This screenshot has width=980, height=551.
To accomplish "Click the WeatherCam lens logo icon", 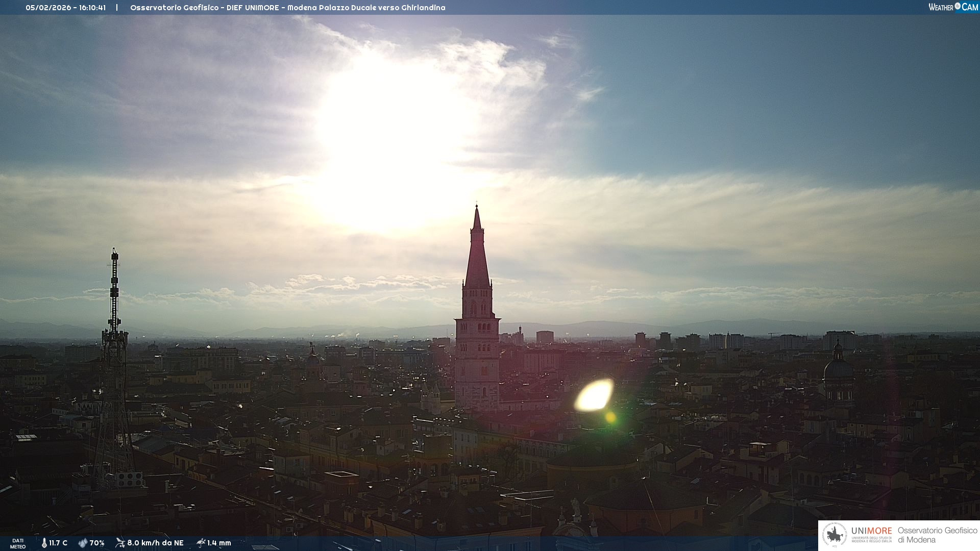I will 958,6.
